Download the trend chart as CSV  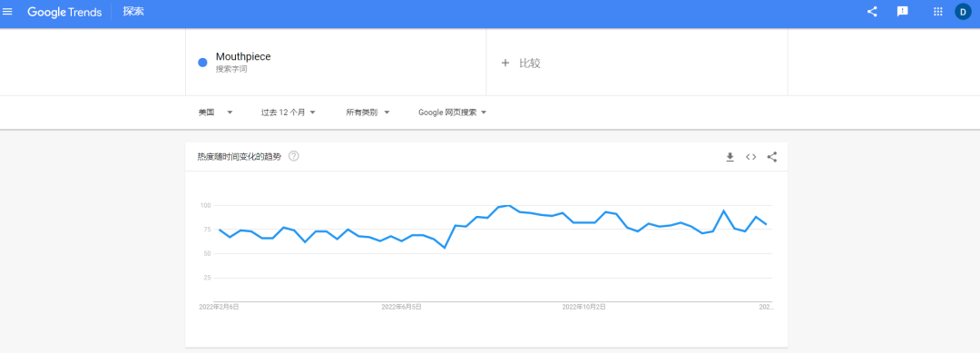[x=730, y=157]
